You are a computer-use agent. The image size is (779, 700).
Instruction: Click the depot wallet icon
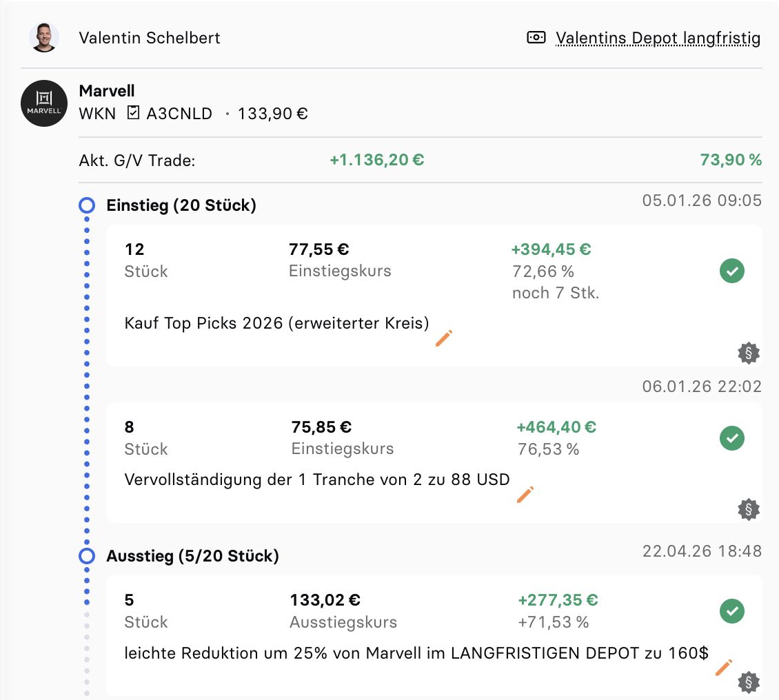point(536,38)
